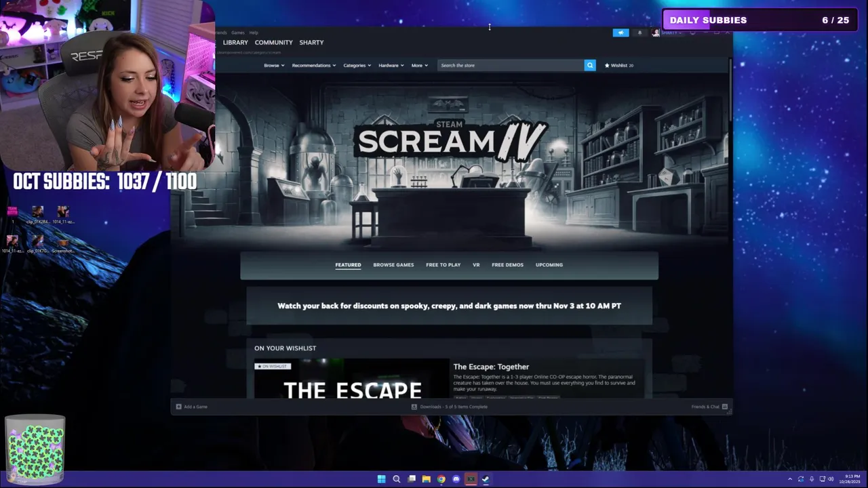Screen dimensions: 868x488
Task: Click the Steam icon on the taskbar
Action: click(486, 479)
